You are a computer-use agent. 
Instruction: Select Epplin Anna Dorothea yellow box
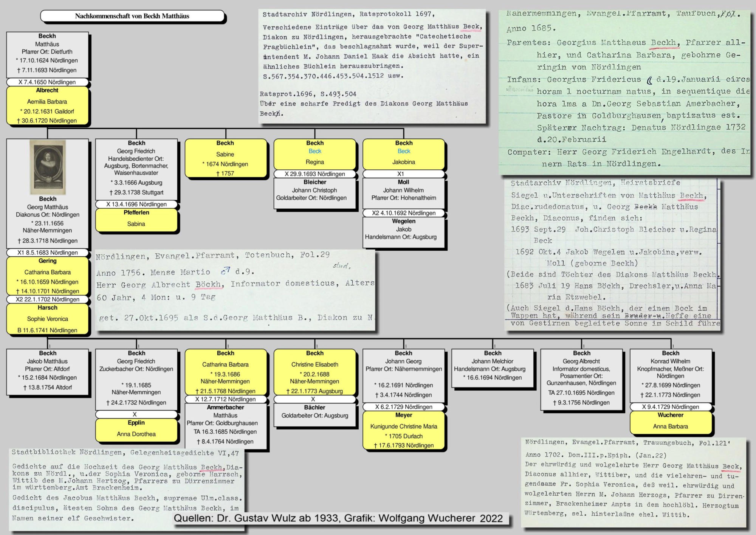(x=136, y=430)
